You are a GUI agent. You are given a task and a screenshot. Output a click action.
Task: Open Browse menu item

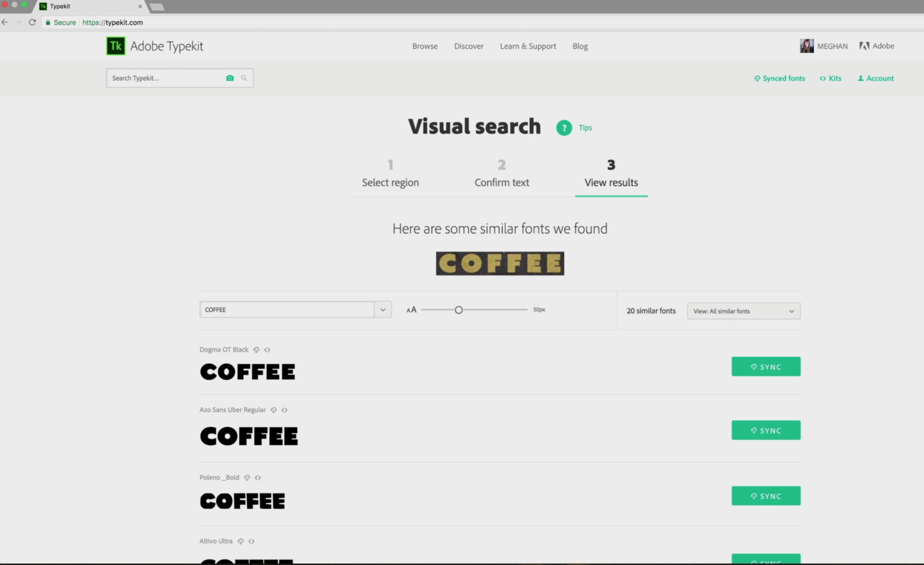click(425, 46)
